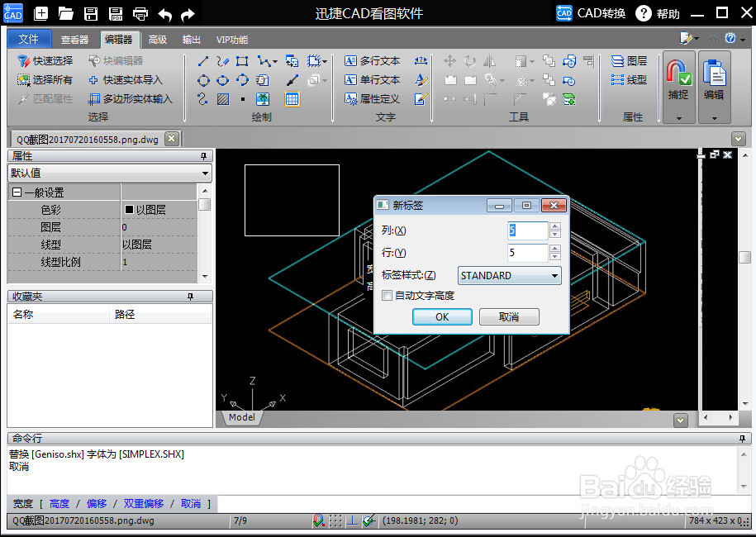Viewport: 756px width, 537px height.
Task: Pin the 属性 panel
Action: (x=203, y=156)
